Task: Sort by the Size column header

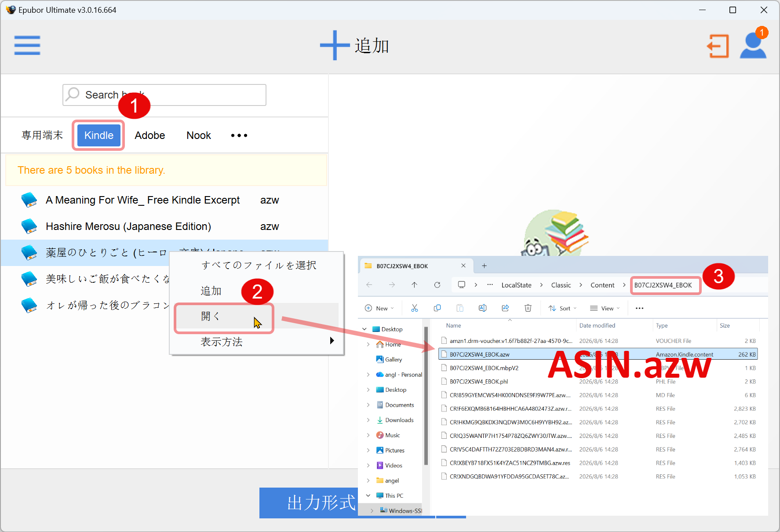Action: 725,325
